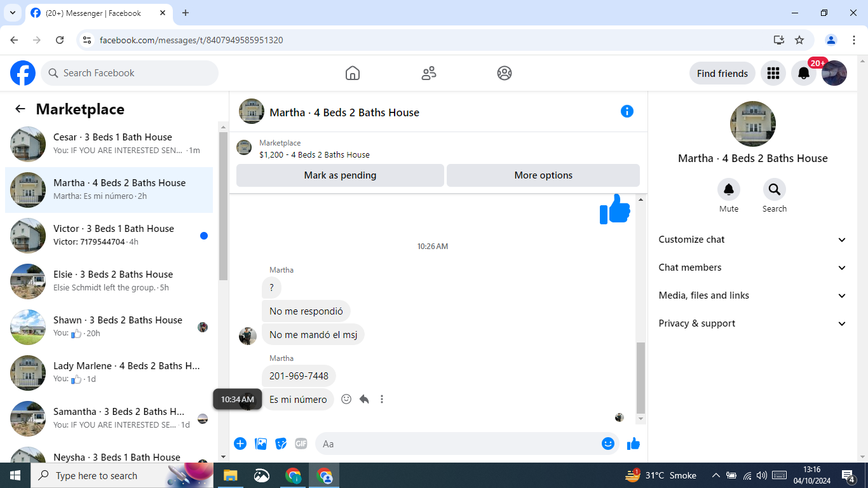Mute the Martha conversation
The image size is (868, 488).
click(x=729, y=189)
